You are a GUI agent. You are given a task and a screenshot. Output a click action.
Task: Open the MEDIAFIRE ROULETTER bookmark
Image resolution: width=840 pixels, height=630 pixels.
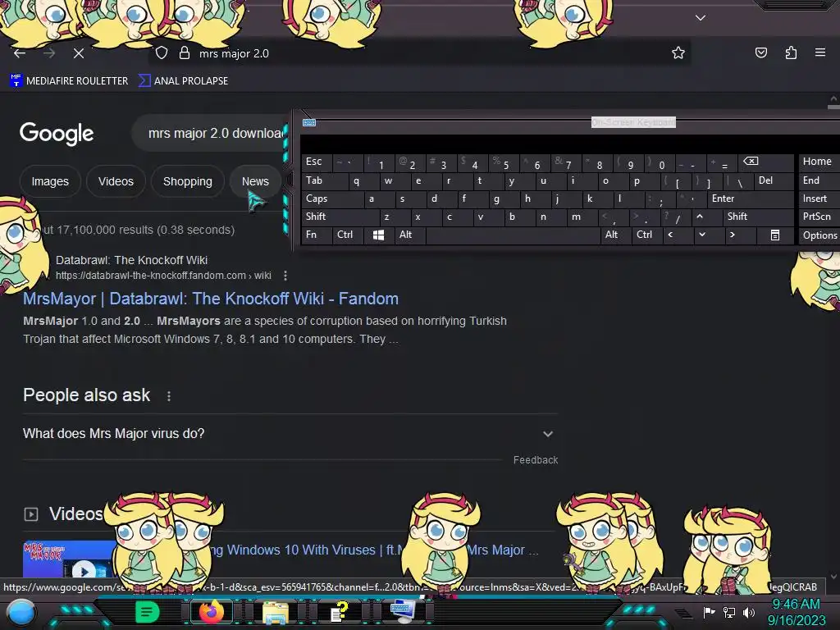tap(69, 81)
